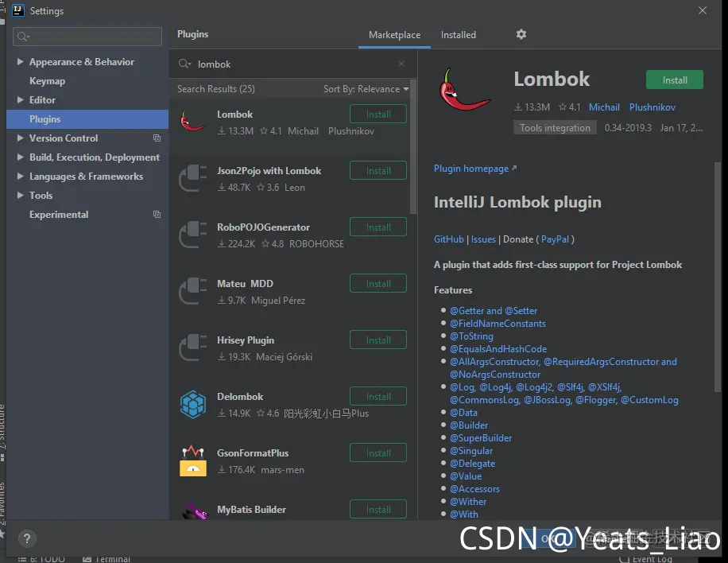
Task: Open the @Builder feature link
Action: coord(468,425)
